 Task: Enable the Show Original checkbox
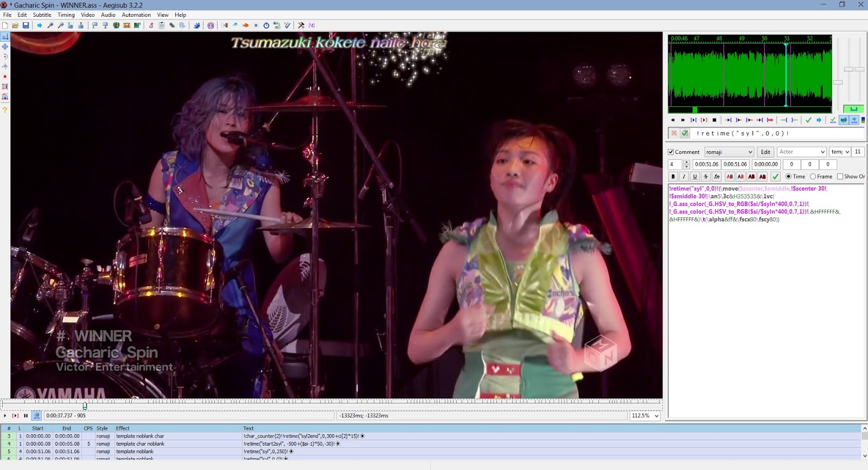coord(840,177)
